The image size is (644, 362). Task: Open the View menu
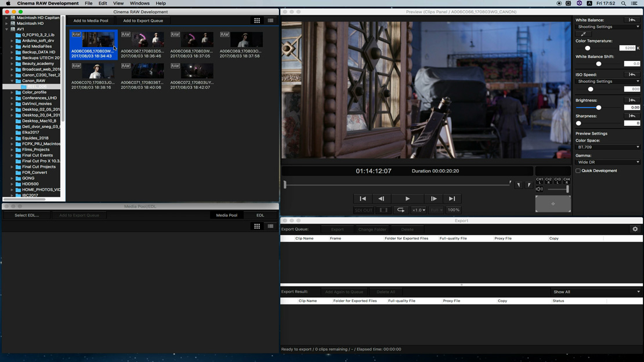(x=118, y=3)
